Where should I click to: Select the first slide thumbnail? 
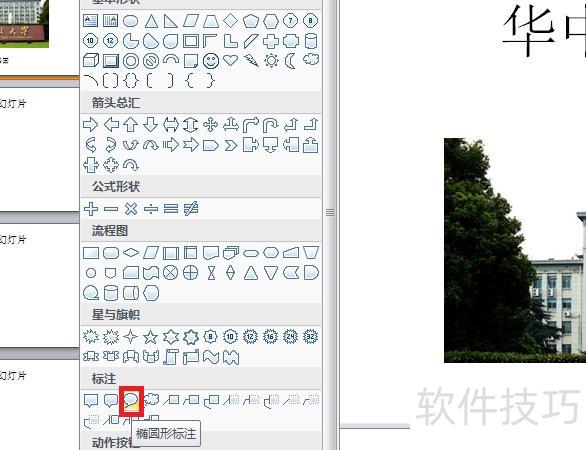(24, 24)
